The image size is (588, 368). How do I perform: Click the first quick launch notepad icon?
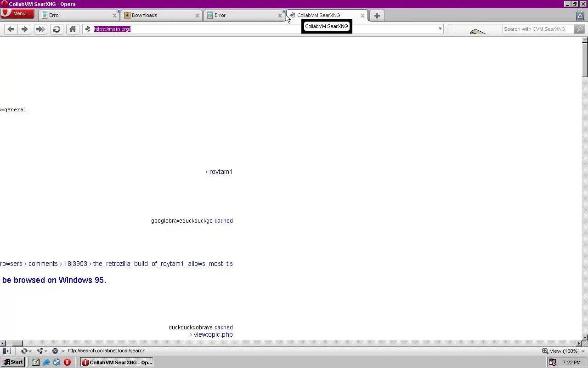[x=36, y=362]
